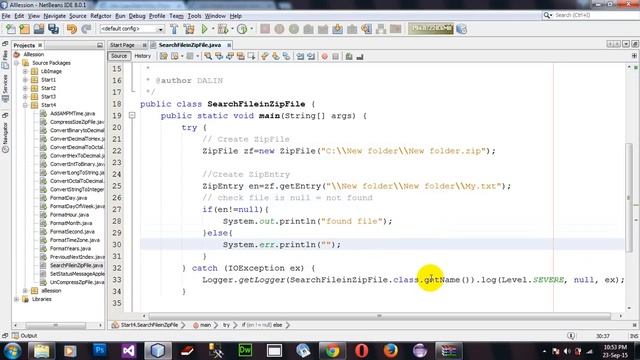Open Google Chrome from the taskbar

pyautogui.click(x=332, y=351)
